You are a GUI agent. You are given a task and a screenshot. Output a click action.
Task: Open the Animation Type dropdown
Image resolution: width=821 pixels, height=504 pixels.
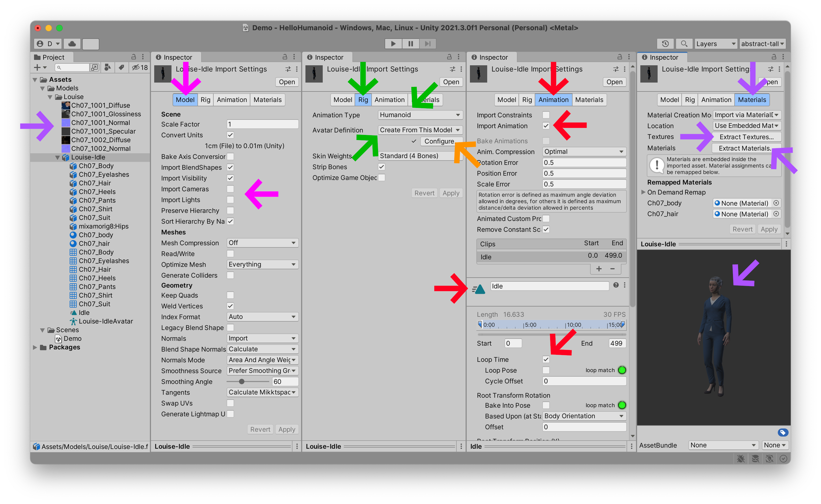click(x=420, y=115)
